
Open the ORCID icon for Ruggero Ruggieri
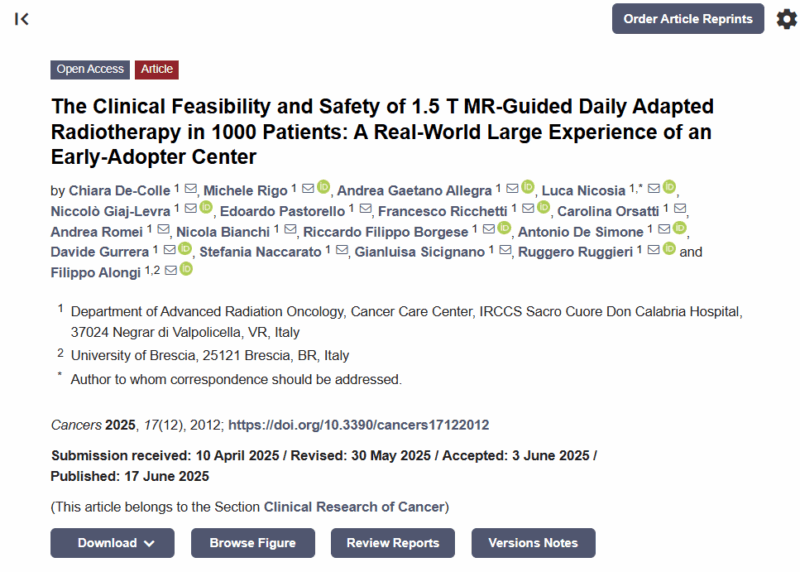[x=669, y=248]
